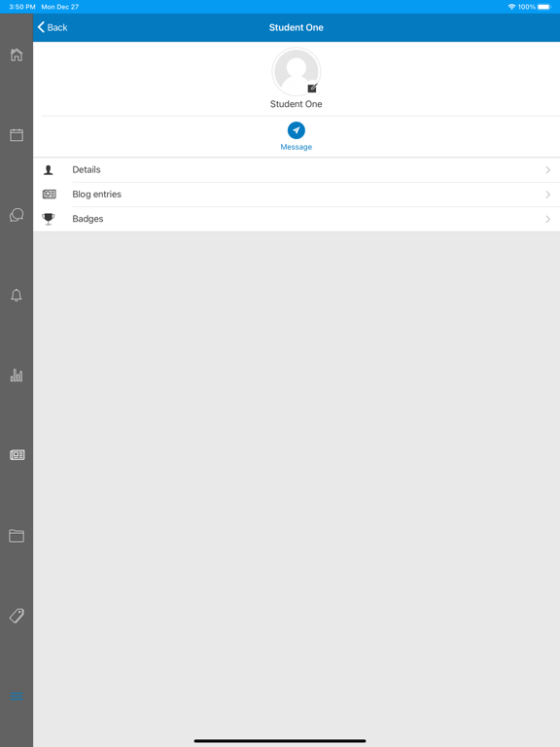This screenshot has height=747, width=560.
Task: Open the Blog entries row
Action: pyautogui.click(x=297, y=195)
